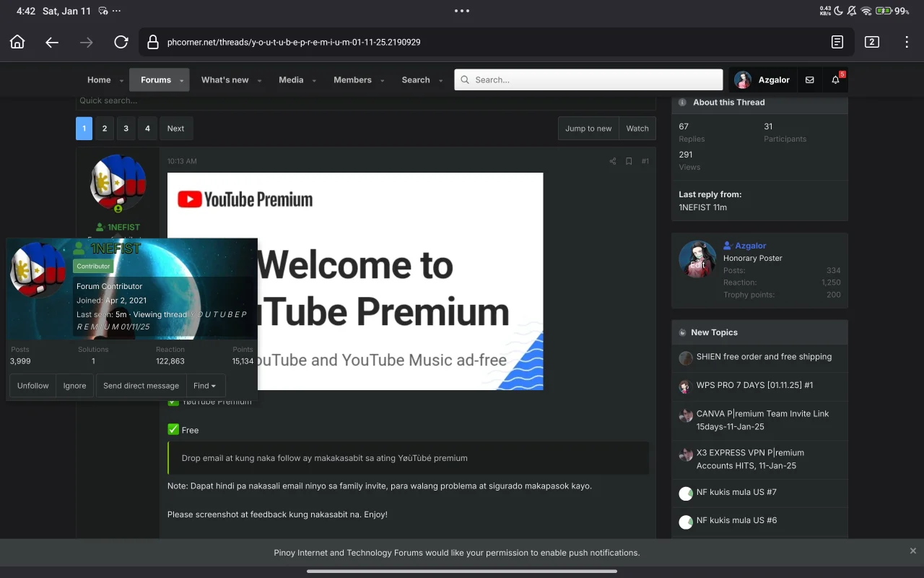Go to page 3 of thread
The height and width of the screenshot is (578, 924).
point(126,129)
